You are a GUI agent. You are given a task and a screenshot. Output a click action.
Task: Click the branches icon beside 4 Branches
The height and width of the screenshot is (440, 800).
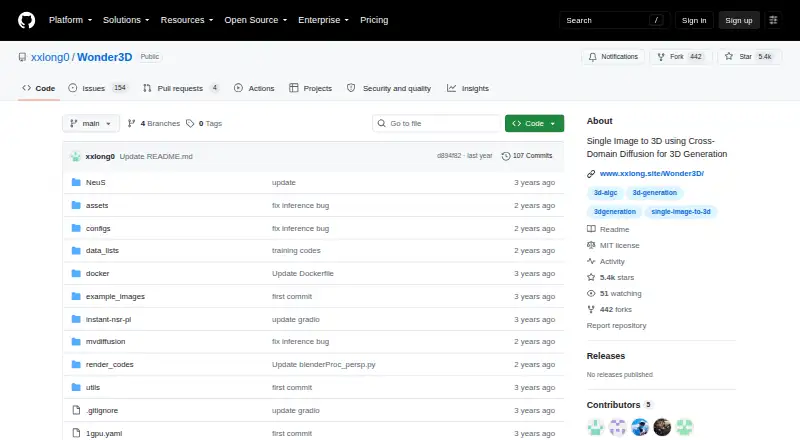point(131,124)
